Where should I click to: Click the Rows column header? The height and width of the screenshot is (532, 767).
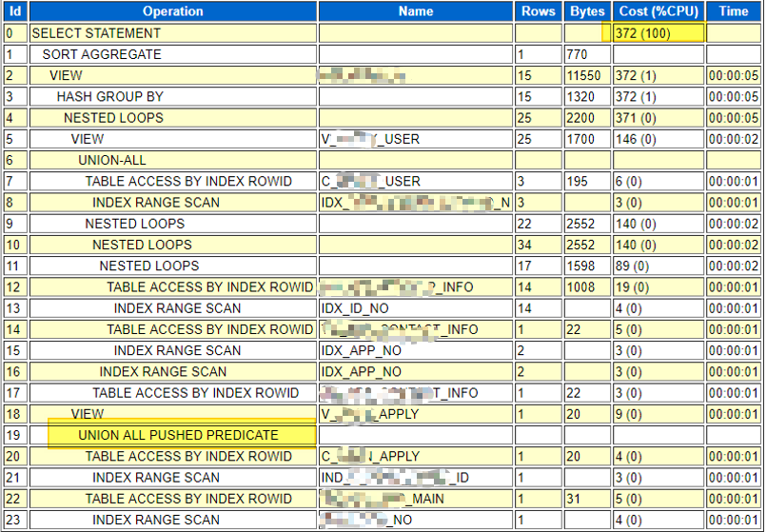pyautogui.click(x=539, y=11)
